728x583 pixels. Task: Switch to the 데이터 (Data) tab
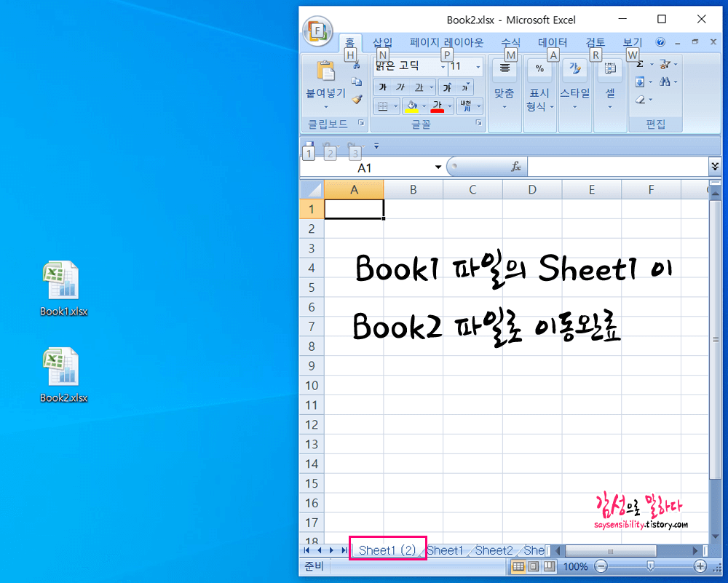pyautogui.click(x=553, y=43)
